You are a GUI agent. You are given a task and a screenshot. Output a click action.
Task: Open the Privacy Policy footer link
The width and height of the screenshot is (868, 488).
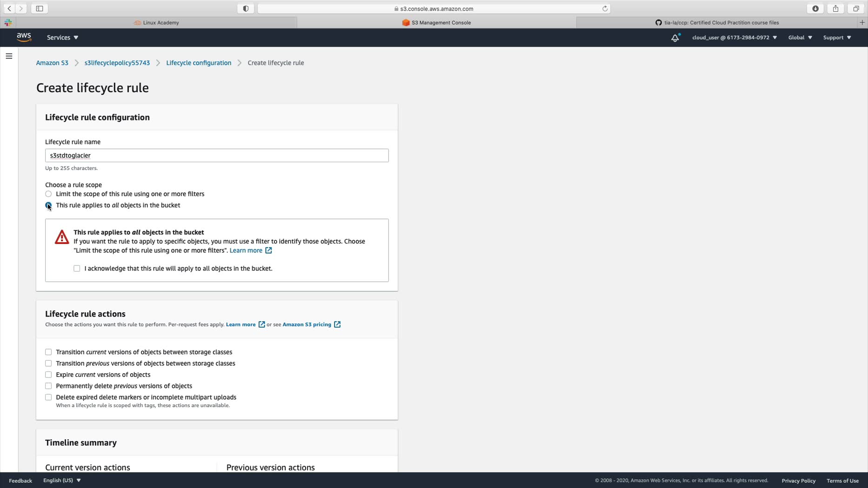coord(798,481)
